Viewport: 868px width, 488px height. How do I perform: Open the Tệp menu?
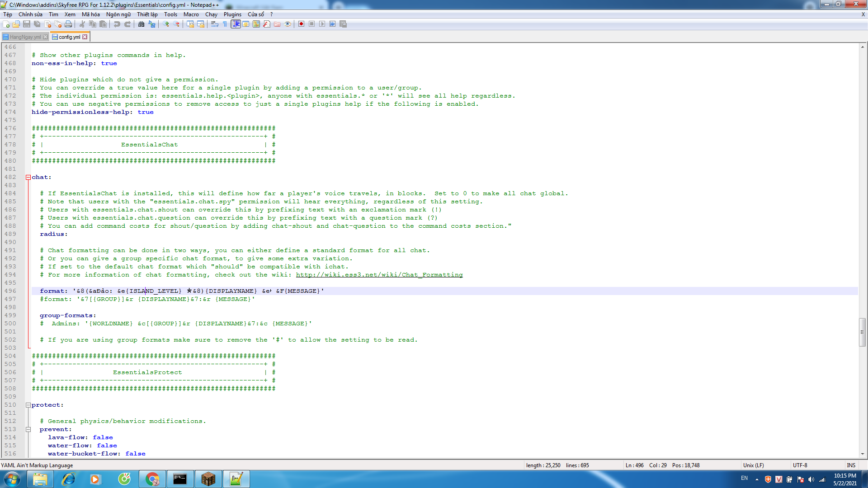[8, 14]
